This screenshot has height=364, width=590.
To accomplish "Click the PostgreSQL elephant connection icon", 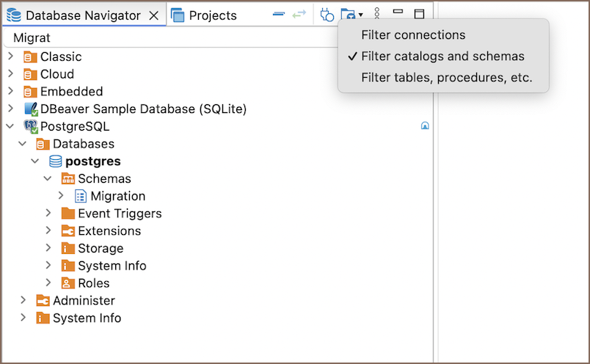I will point(30,127).
